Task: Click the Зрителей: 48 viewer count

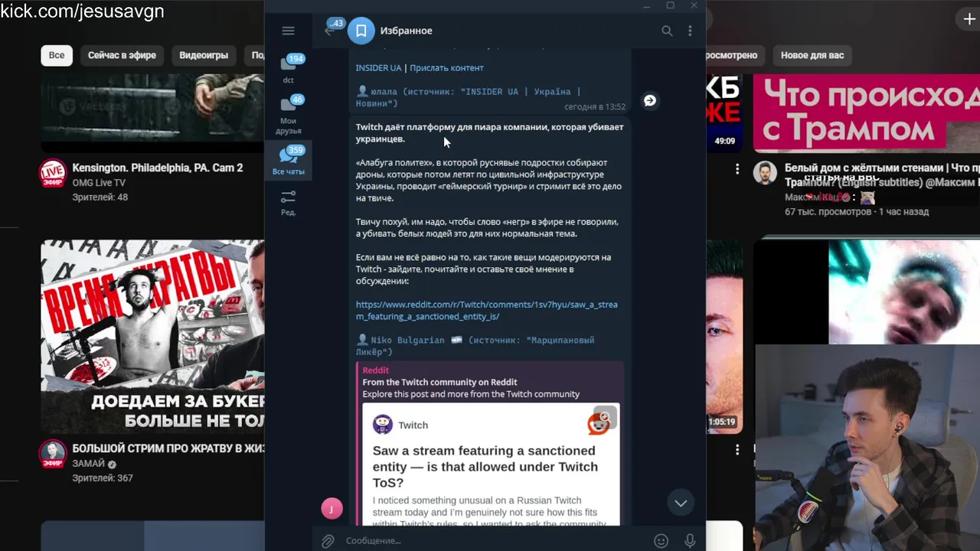Action: pyautogui.click(x=100, y=197)
